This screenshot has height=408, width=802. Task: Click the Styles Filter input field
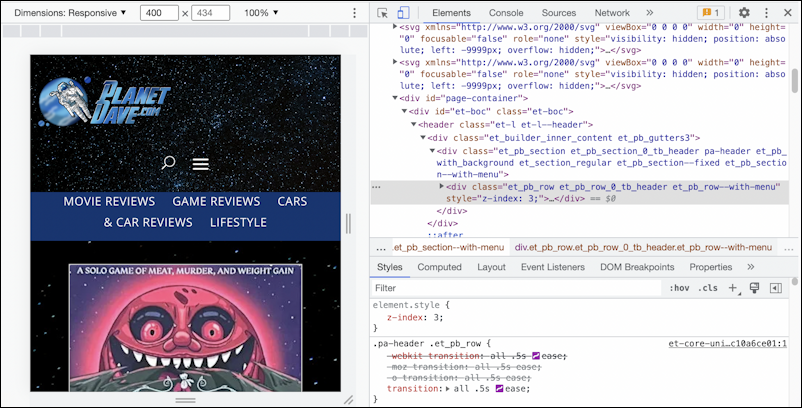[517, 288]
